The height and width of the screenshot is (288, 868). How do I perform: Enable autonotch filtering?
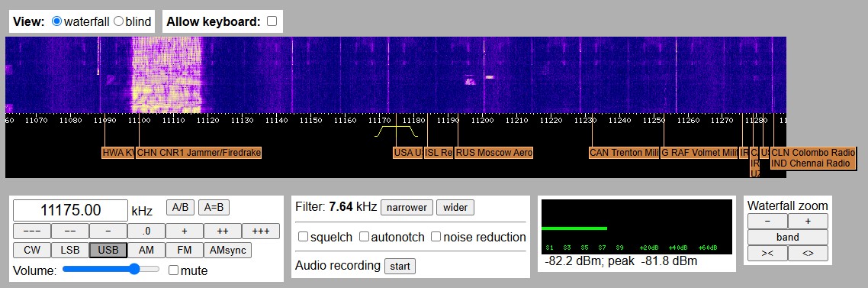click(x=364, y=237)
